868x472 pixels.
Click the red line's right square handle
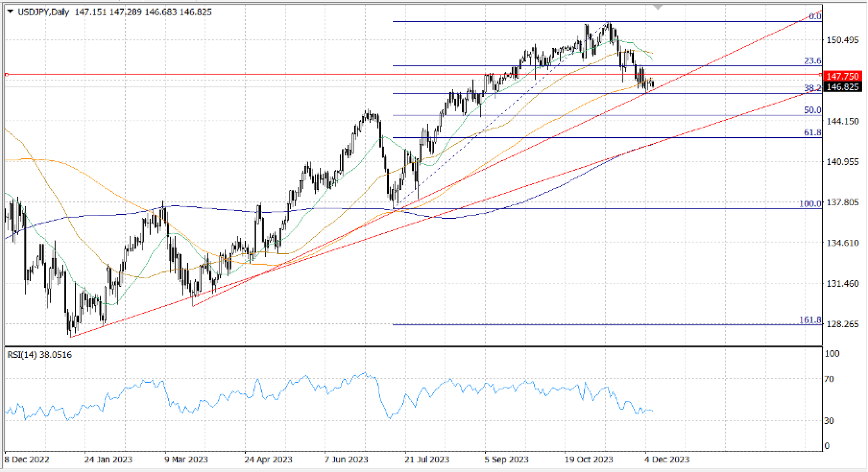[x=821, y=75]
